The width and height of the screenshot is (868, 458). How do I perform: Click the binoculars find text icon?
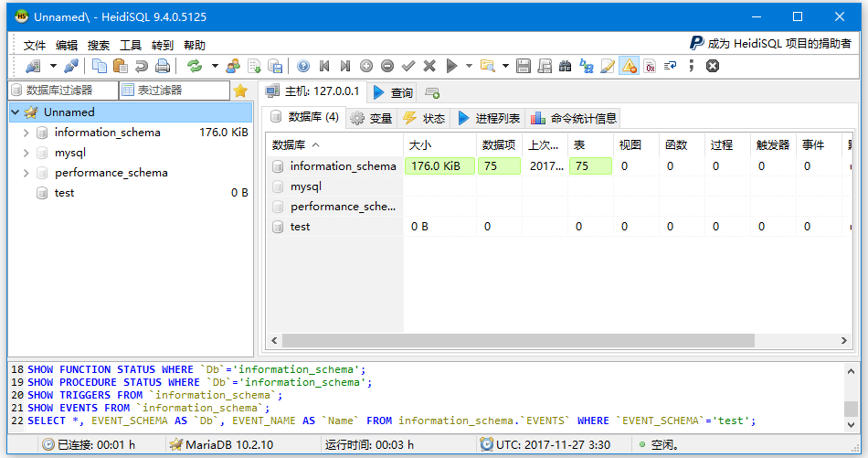coord(565,66)
